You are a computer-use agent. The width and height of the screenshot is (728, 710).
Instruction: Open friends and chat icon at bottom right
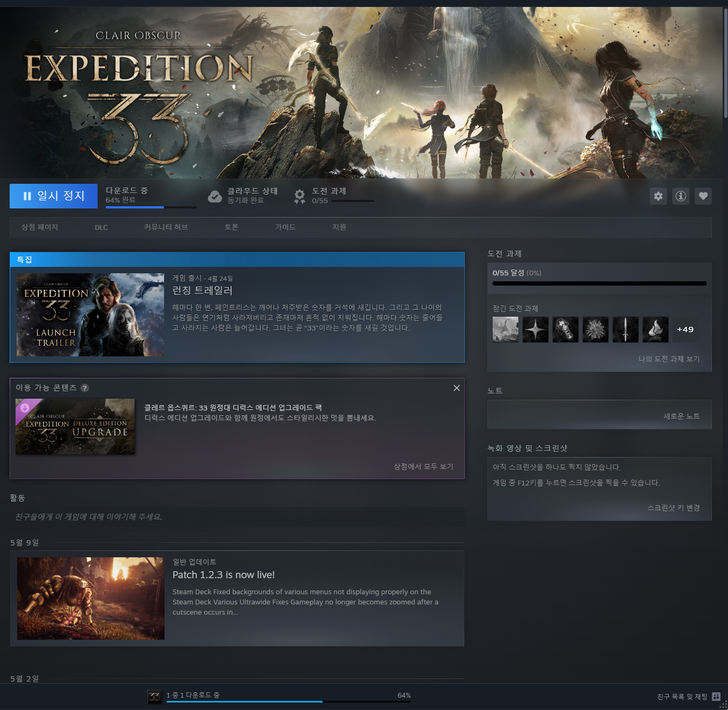(x=716, y=697)
